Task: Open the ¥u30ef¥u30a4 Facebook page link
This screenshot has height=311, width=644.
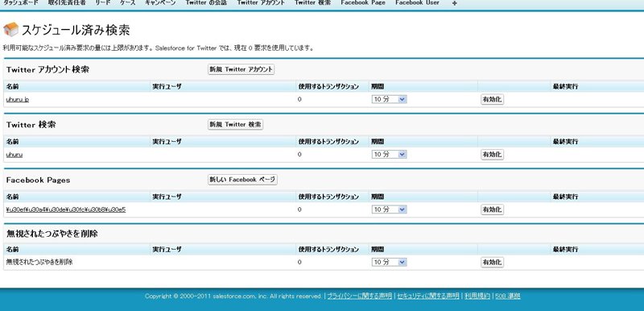Action: click(x=66, y=209)
